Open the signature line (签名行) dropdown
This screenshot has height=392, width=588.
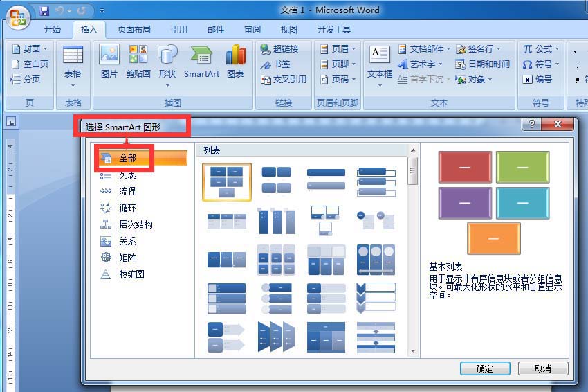(x=478, y=48)
